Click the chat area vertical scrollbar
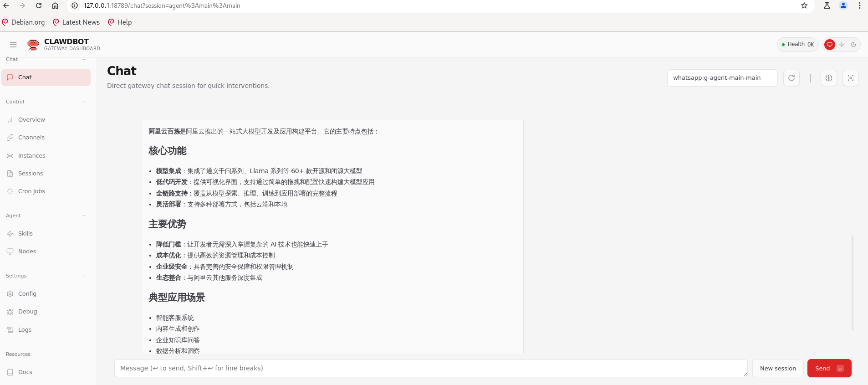The width and height of the screenshot is (868, 385). pyautogui.click(x=853, y=282)
